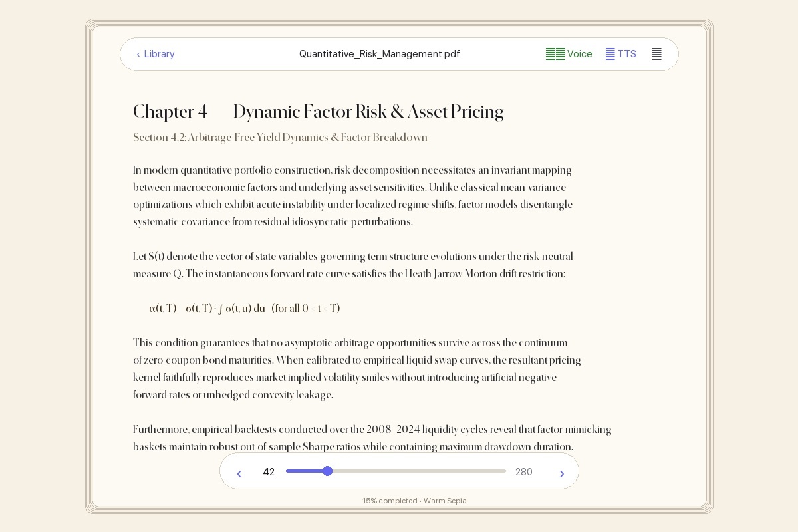Toggle the Voice reading mode

pyautogui.click(x=569, y=54)
